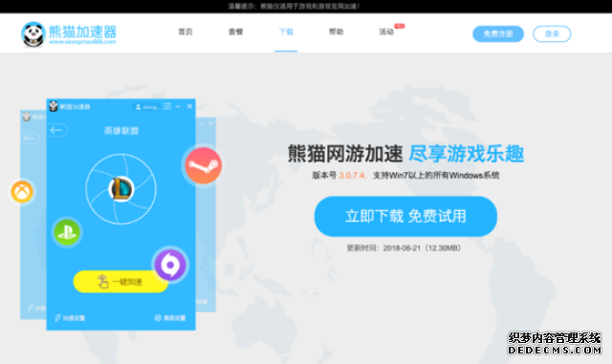Image resolution: width=612 pixels, height=364 pixels.
Task: Open the 套餐 navigation item
Action: pyautogui.click(x=236, y=32)
